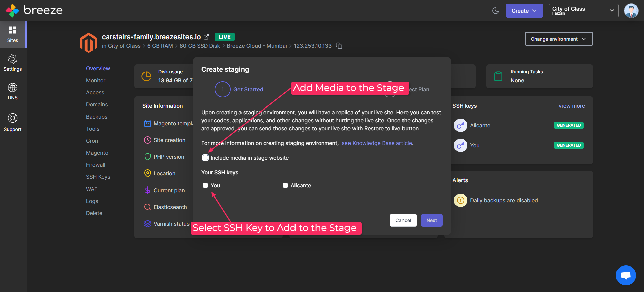Image resolution: width=644 pixels, height=292 pixels.
Task: Click view more in SSH keys
Action: [x=572, y=106]
